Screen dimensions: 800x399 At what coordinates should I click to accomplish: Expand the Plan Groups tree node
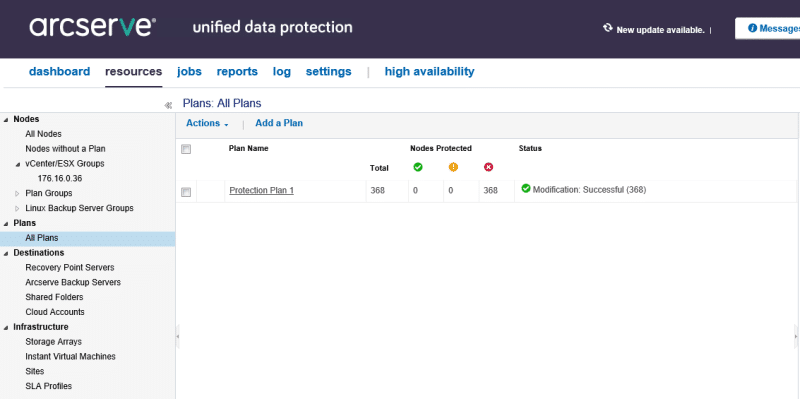pos(17,193)
